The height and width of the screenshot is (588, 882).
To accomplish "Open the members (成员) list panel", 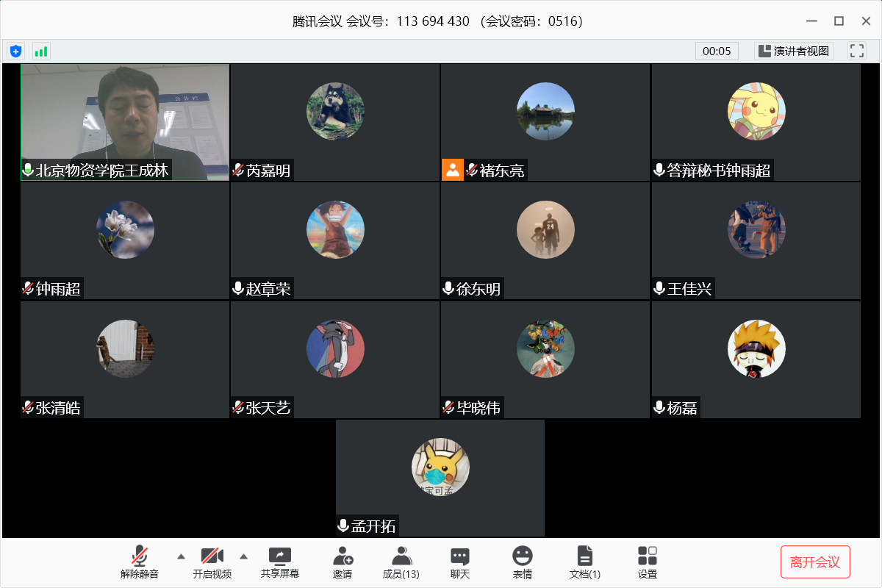I will tap(401, 562).
